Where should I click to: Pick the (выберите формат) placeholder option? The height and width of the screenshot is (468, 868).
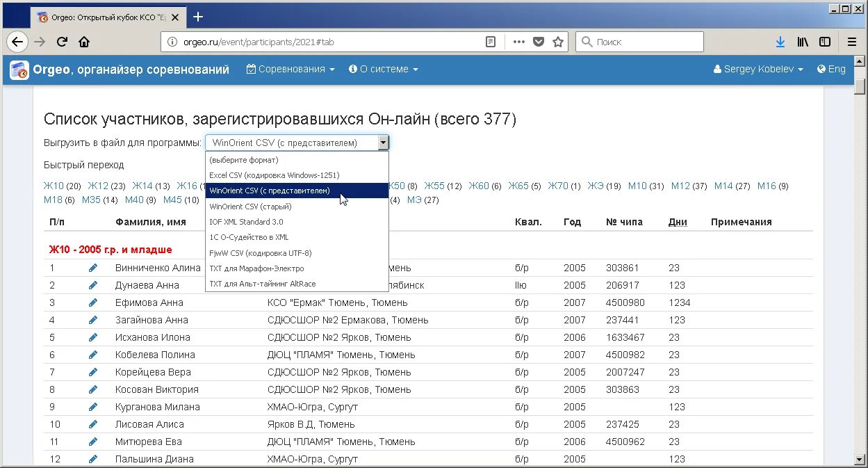point(297,160)
